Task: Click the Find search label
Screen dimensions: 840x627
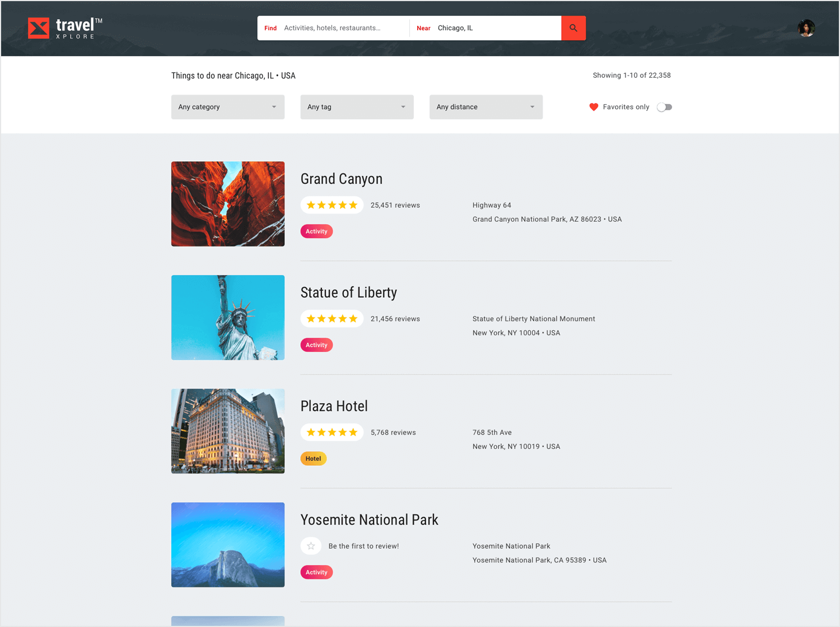Action: (270, 28)
